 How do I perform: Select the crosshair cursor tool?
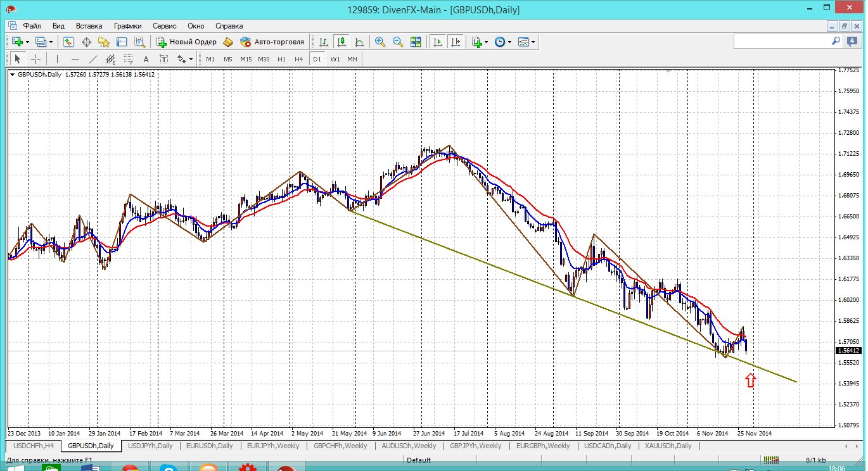click(36, 59)
